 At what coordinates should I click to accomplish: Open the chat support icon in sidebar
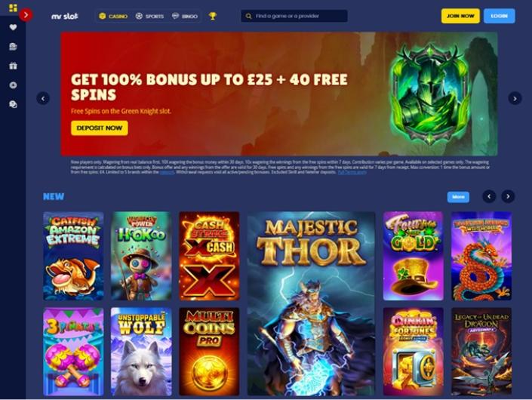(x=13, y=104)
